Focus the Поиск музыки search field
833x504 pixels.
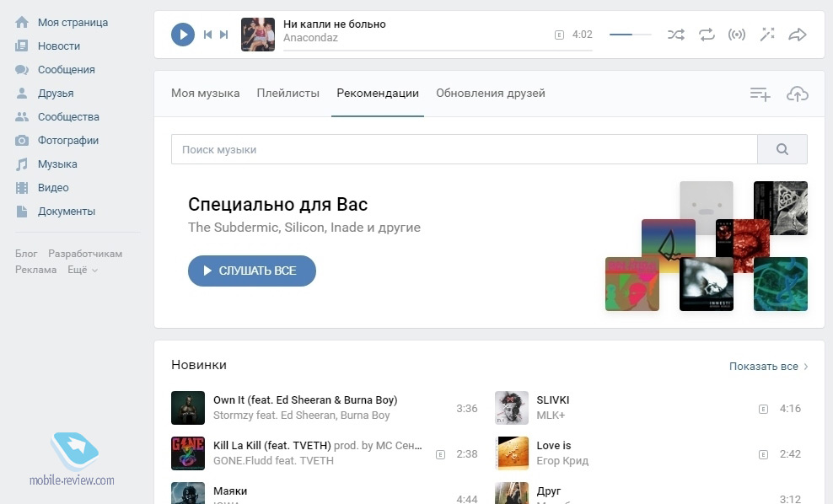(x=465, y=149)
